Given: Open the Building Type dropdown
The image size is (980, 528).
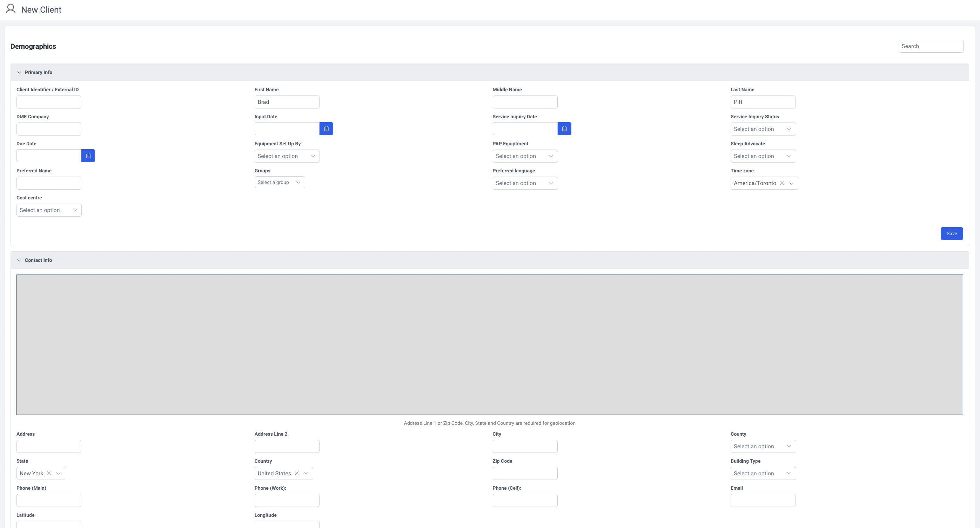Looking at the screenshot, I should point(763,473).
